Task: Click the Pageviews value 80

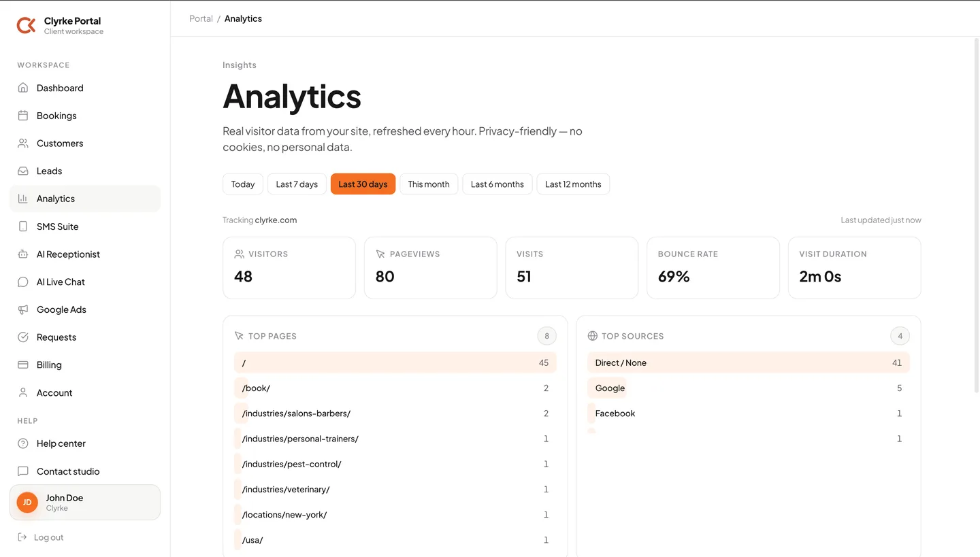Action: point(385,277)
